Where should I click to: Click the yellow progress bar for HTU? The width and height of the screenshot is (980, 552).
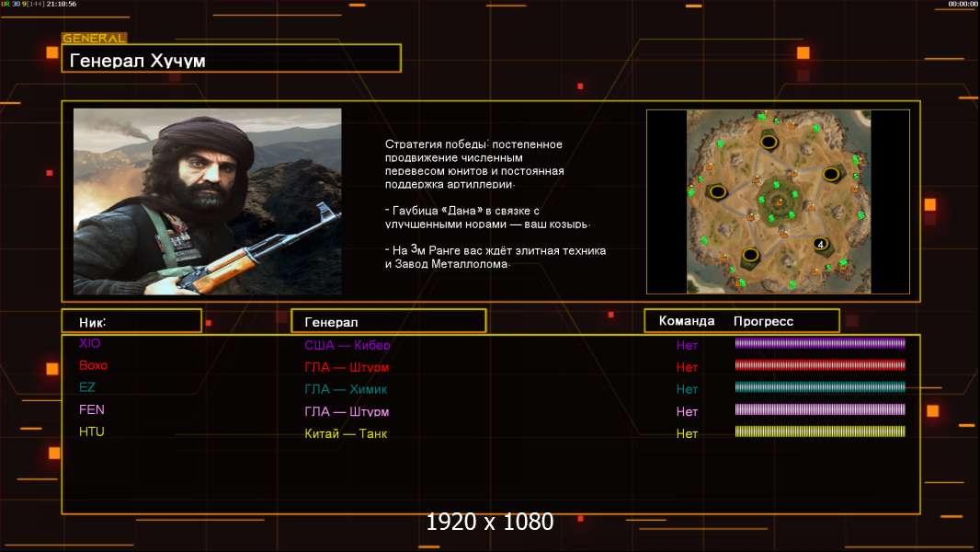820,431
